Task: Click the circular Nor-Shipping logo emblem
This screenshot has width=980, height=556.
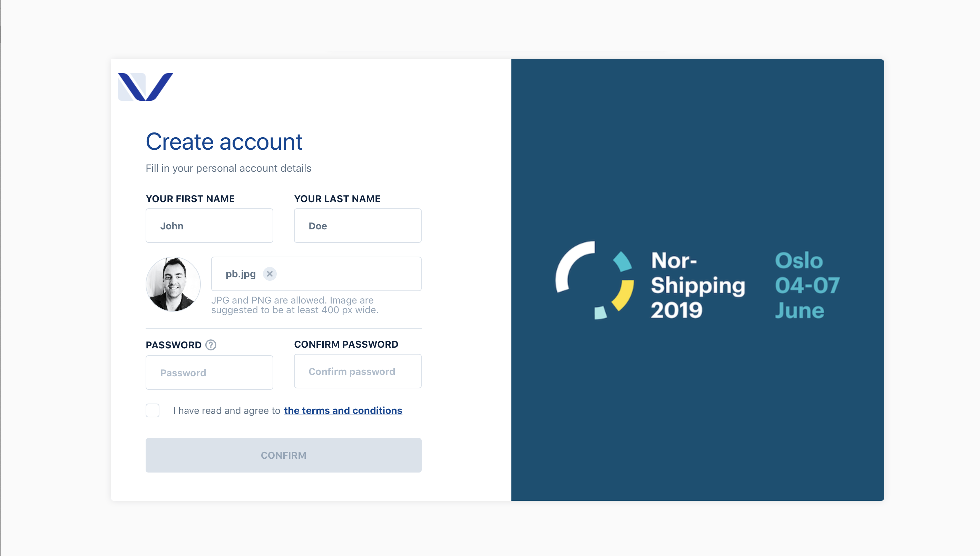Action: click(x=594, y=280)
